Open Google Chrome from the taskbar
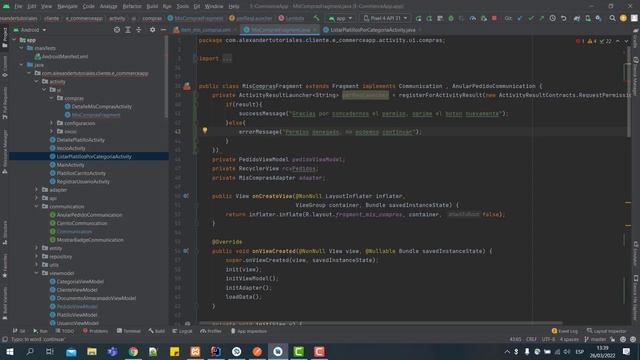This screenshot has height=360, width=640. coord(133,351)
